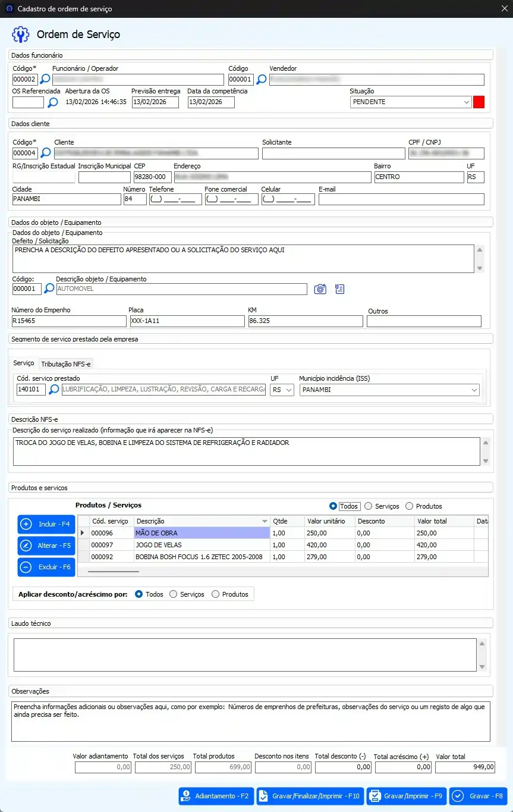
Task: Switch to the Tributação NFS-e tab
Action: [66, 363]
